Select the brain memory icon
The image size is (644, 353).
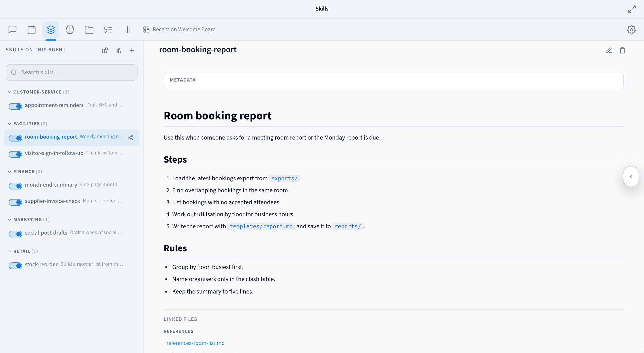(70, 29)
